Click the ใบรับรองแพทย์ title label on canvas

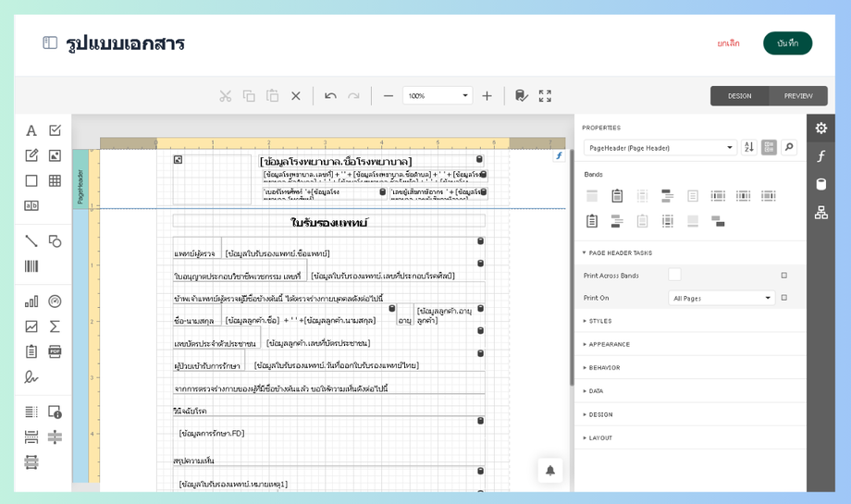coord(328,222)
